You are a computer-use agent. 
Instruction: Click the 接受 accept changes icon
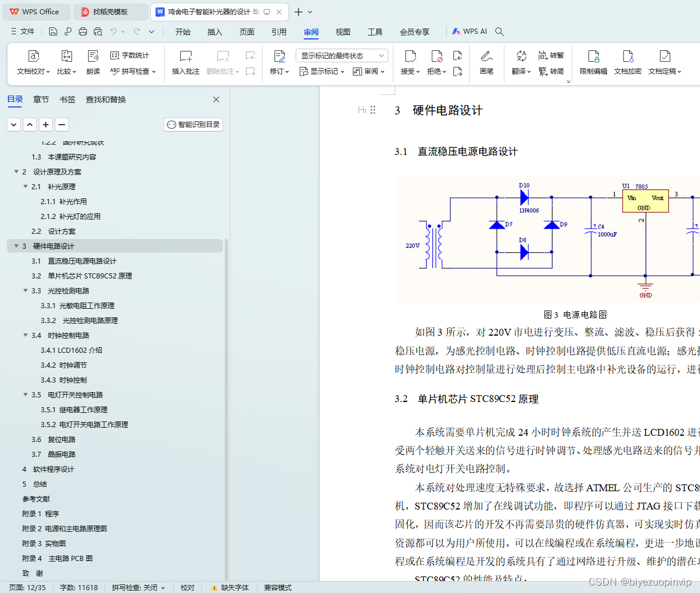pyautogui.click(x=410, y=56)
